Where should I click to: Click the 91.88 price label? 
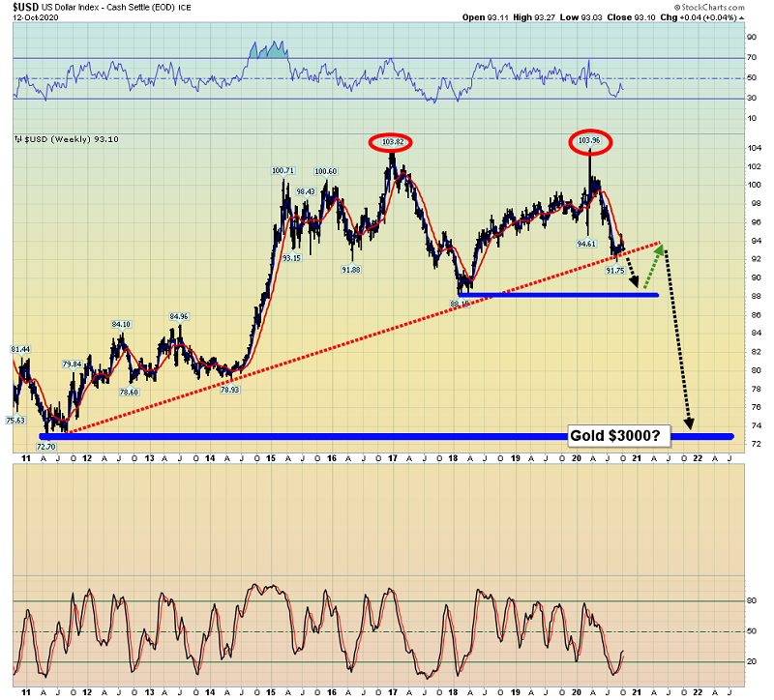click(x=350, y=269)
